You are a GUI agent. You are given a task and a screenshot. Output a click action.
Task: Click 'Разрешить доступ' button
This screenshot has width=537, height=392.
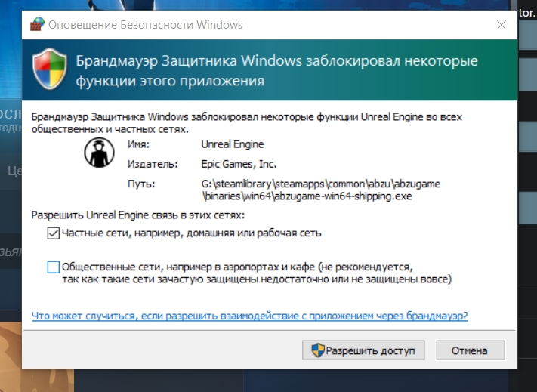363,350
